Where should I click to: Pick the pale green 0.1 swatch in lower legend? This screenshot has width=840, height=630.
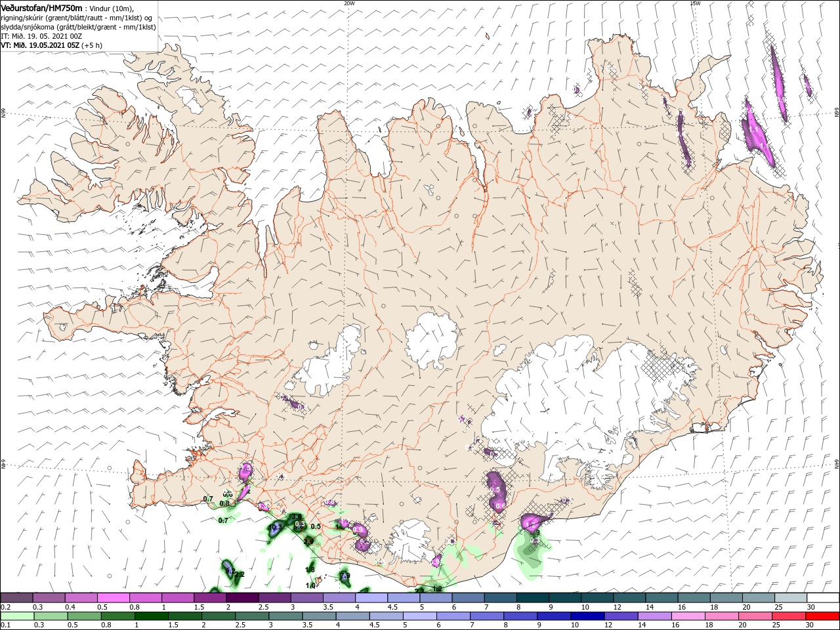point(17,616)
